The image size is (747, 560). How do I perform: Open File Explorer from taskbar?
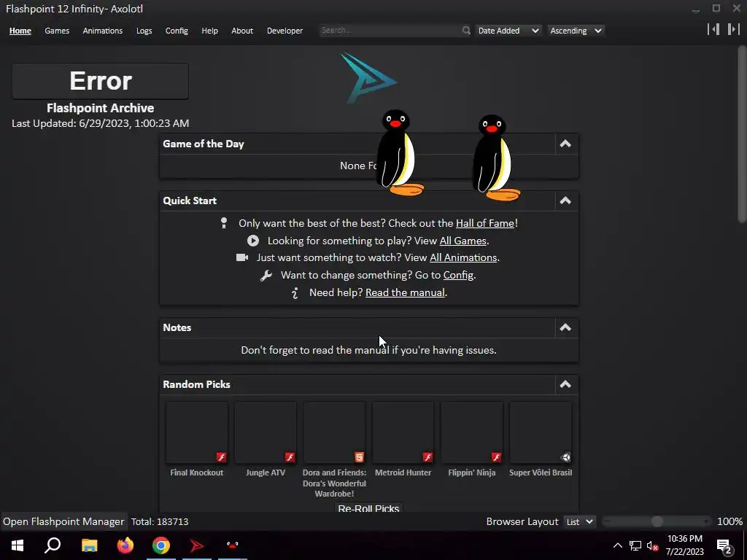(89, 545)
